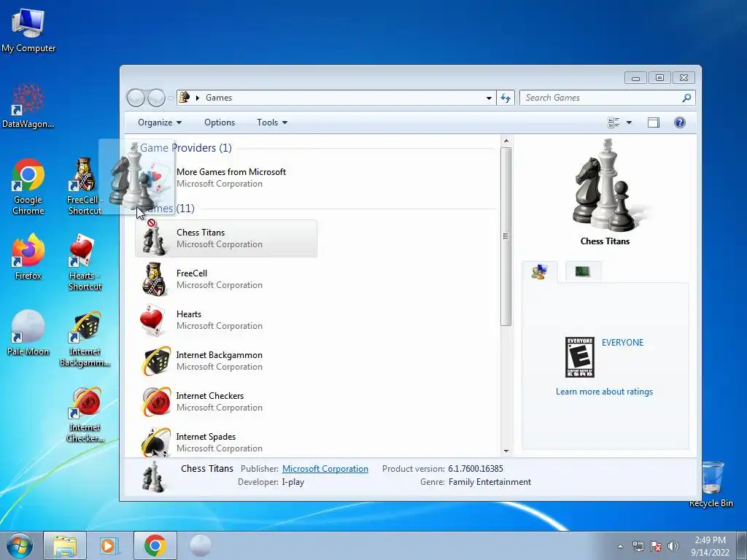This screenshot has width=747, height=560.
Task: Refresh the Games folder view
Action: coord(505,98)
